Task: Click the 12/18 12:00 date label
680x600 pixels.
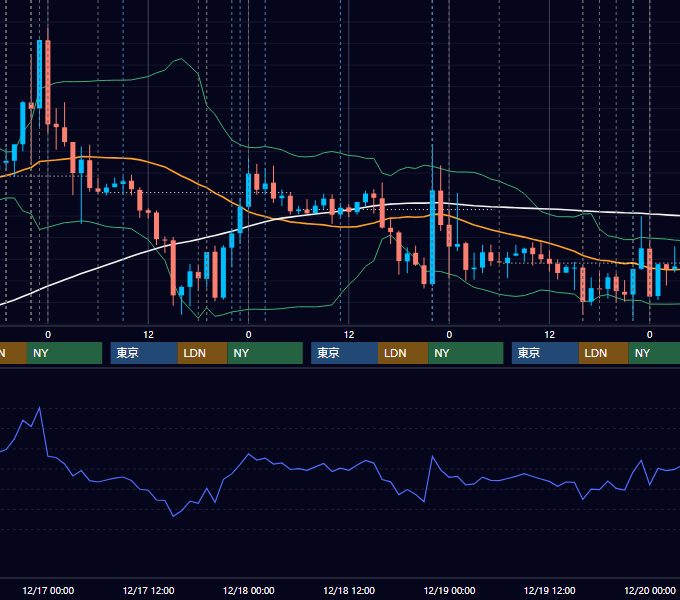Action: tap(349, 590)
